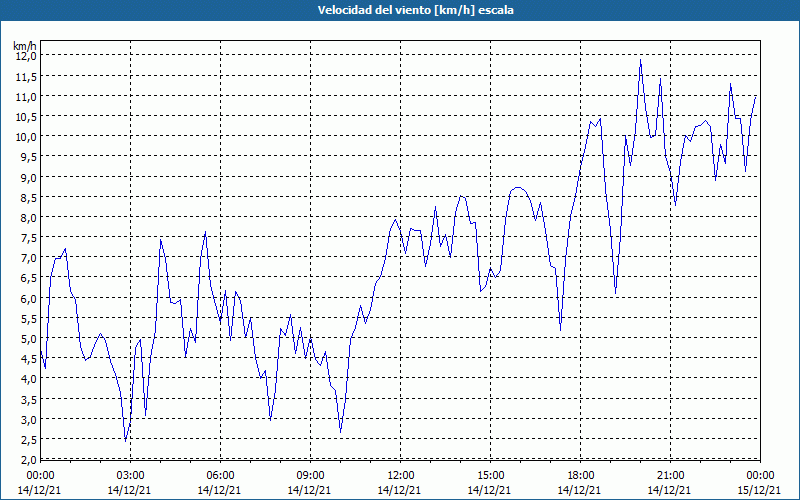Select the '4,0' y-axis label

[x=29, y=379]
